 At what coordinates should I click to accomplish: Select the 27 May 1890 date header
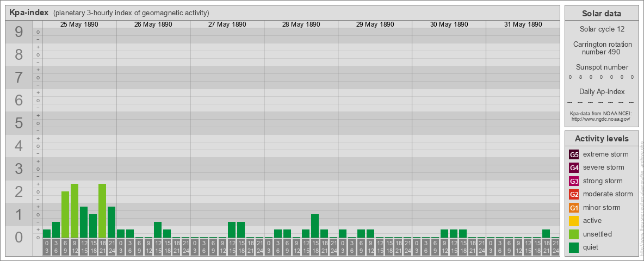(x=227, y=24)
